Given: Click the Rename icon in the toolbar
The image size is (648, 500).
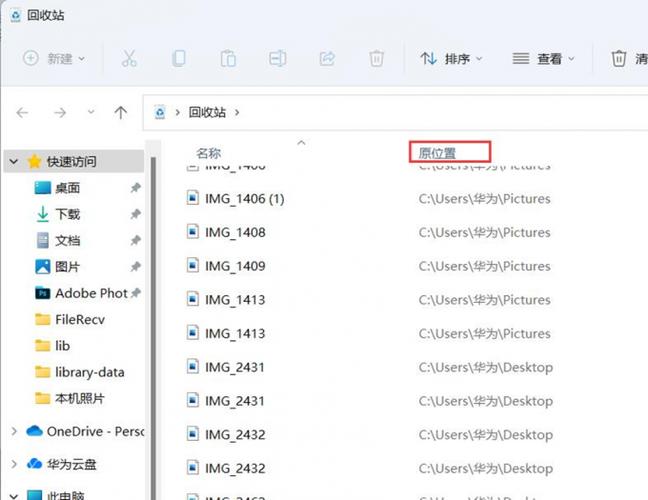Looking at the screenshot, I should [x=277, y=59].
